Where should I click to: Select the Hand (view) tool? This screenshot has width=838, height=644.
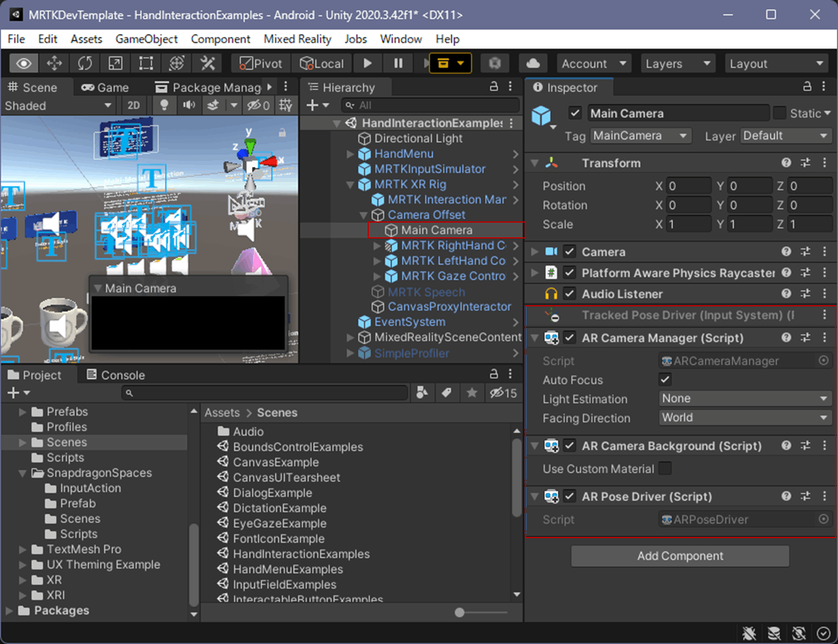24,63
